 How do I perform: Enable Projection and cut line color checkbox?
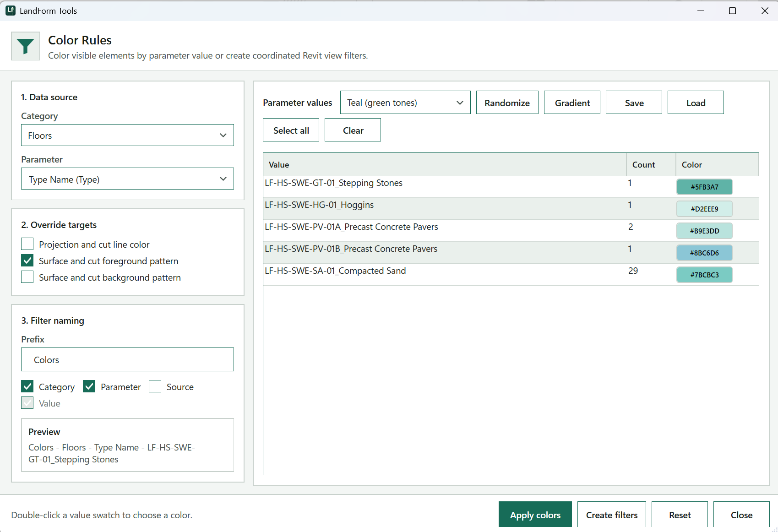[x=27, y=244]
